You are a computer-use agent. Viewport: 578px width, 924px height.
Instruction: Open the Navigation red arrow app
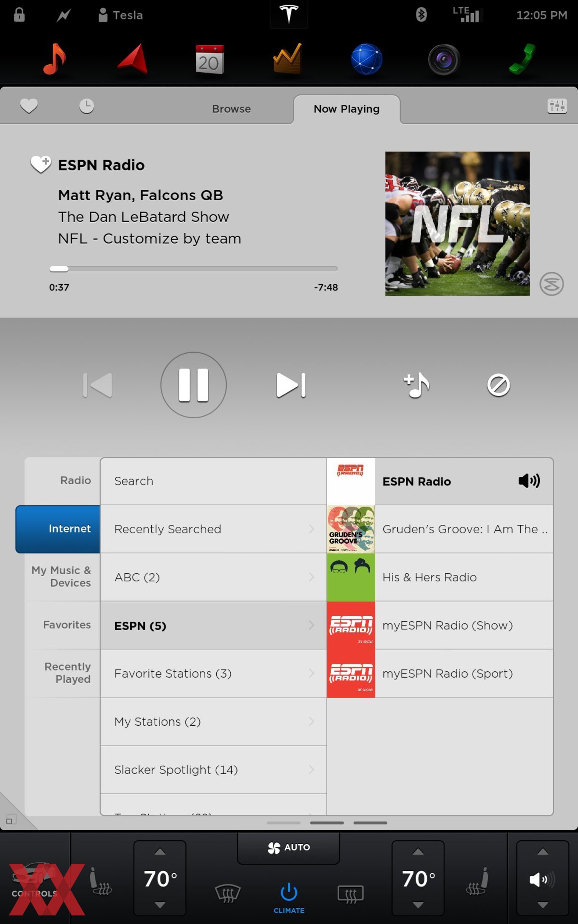coord(133,59)
